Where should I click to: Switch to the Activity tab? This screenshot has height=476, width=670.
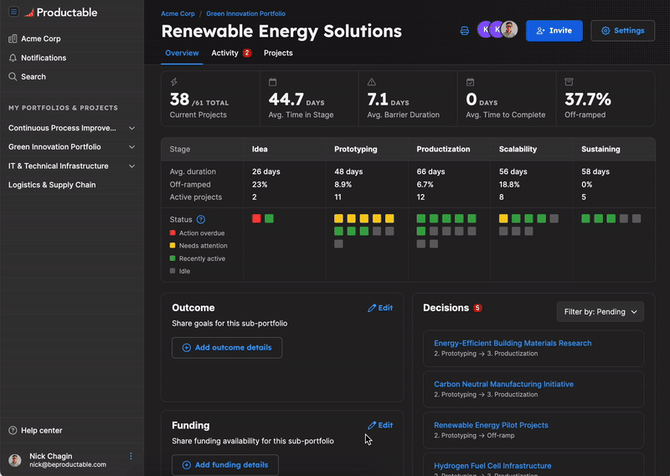225,53
